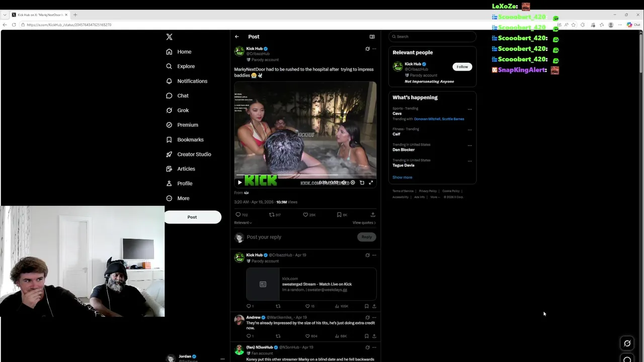Mute the video using the volume icon
Viewport: 644px width, 362px height.
tap(344, 183)
